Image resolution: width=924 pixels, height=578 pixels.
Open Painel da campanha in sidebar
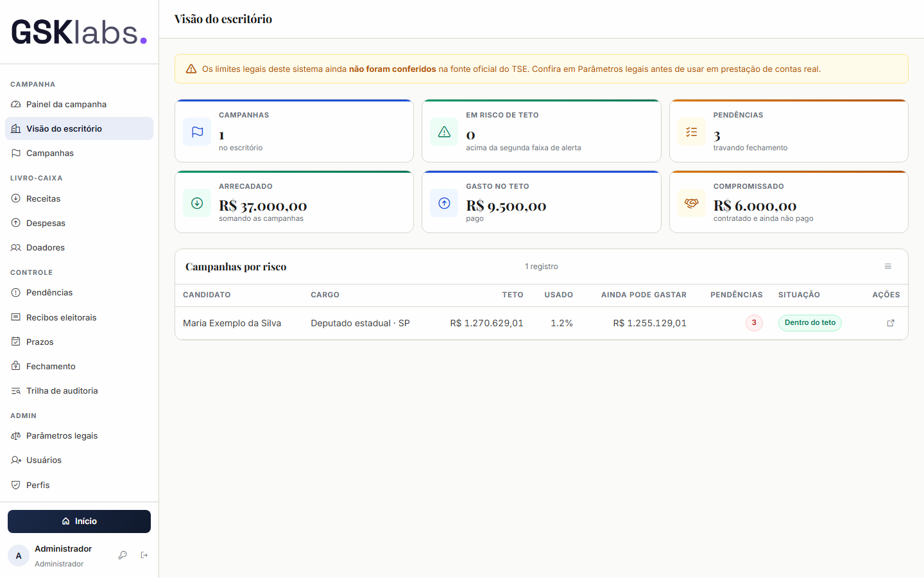click(x=79, y=104)
